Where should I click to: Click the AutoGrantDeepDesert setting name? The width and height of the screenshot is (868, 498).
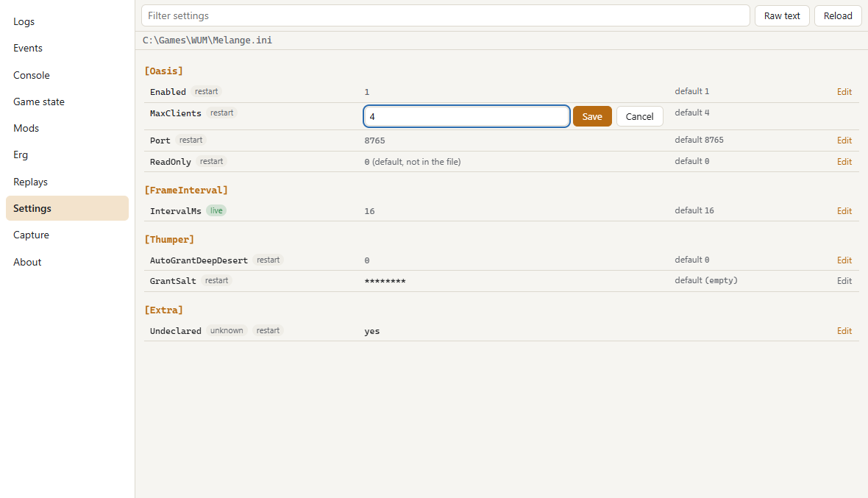pyautogui.click(x=199, y=260)
